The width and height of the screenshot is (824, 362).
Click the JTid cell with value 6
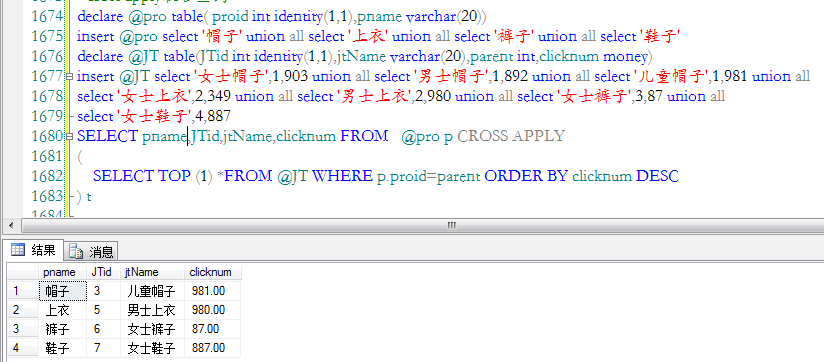(x=104, y=329)
